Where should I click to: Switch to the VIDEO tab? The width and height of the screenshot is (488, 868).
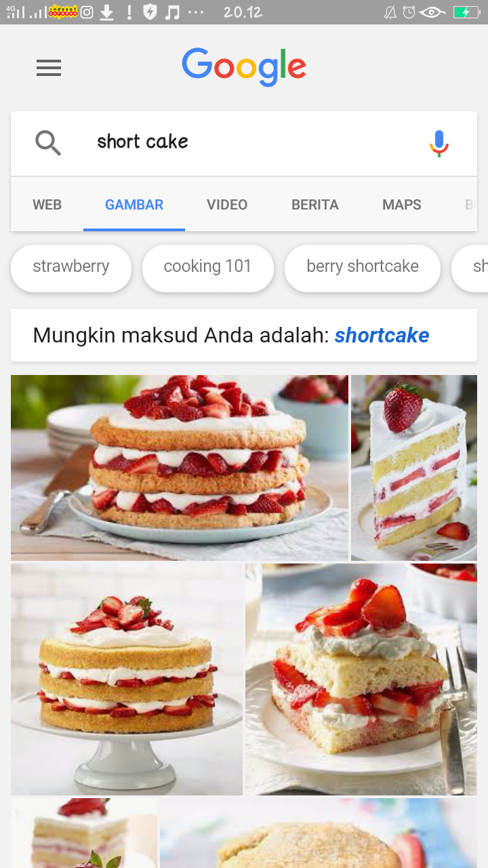pyautogui.click(x=227, y=205)
